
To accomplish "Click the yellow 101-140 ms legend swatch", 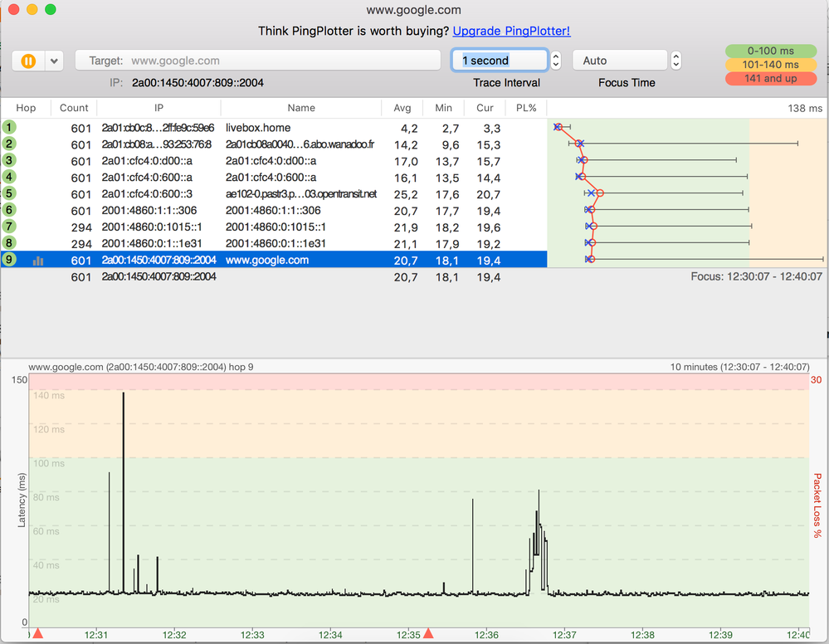I will click(771, 65).
